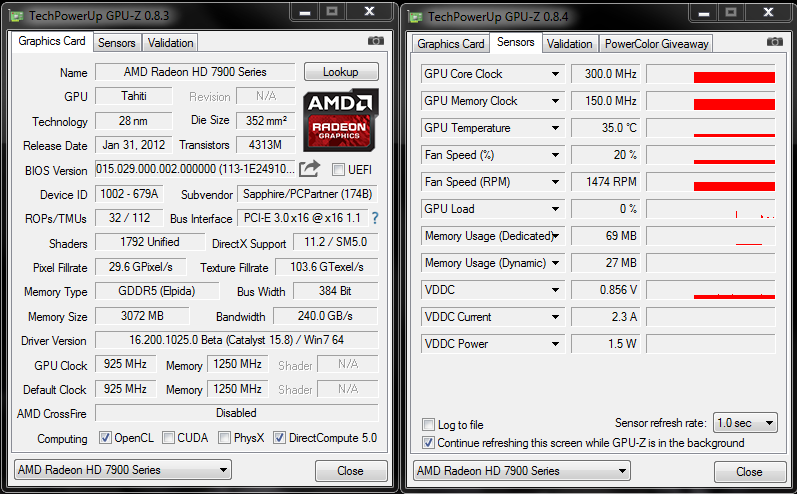
Task: Click the BIOS Version field
Action: pos(195,169)
